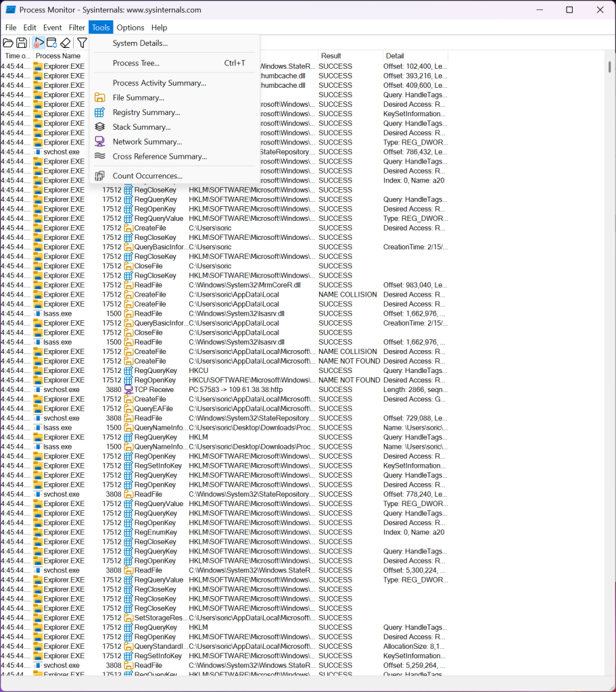Open the Edit menu
Viewport: 616px width, 692px height.
tap(30, 27)
